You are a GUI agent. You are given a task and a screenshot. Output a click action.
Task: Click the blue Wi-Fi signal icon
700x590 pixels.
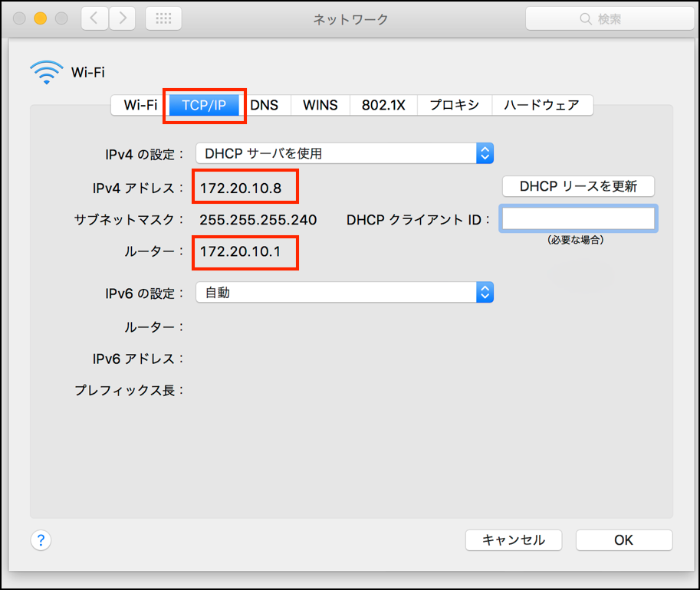(x=46, y=72)
